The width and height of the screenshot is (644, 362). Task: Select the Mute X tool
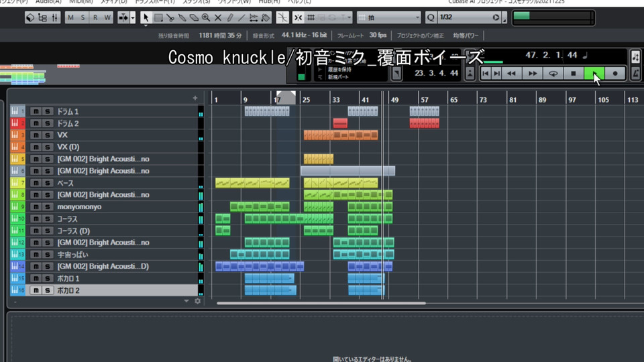pos(217,17)
